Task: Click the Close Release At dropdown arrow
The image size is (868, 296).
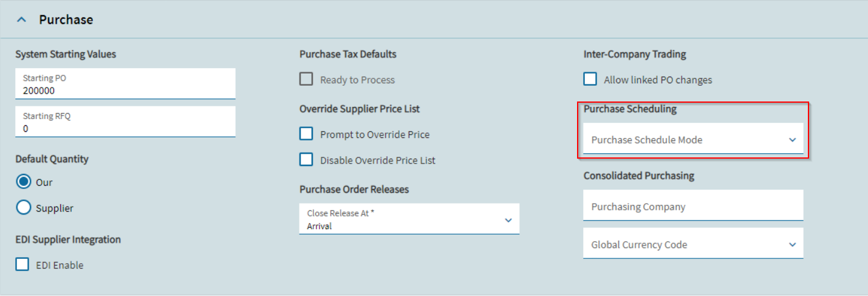Action: [508, 220]
